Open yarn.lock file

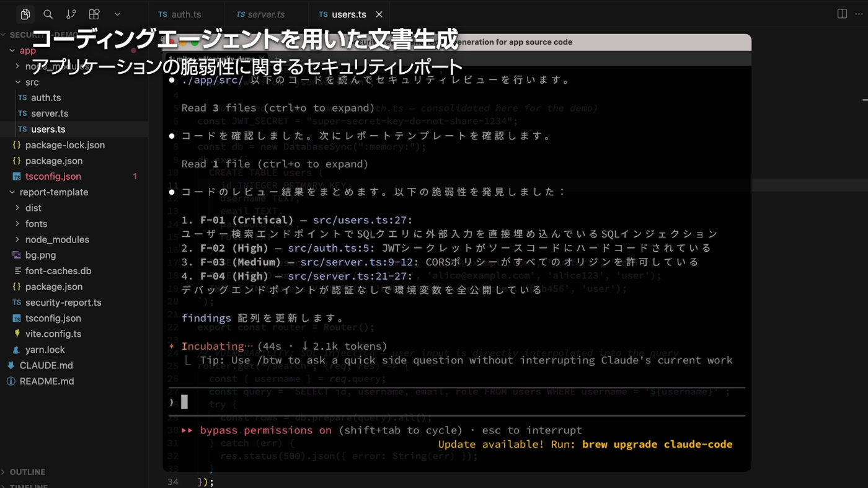(45, 350)
